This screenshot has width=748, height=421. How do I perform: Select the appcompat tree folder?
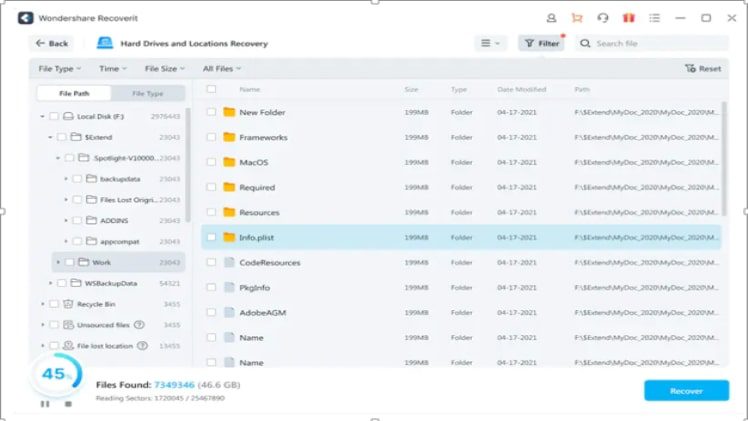[x=119, y=241]
